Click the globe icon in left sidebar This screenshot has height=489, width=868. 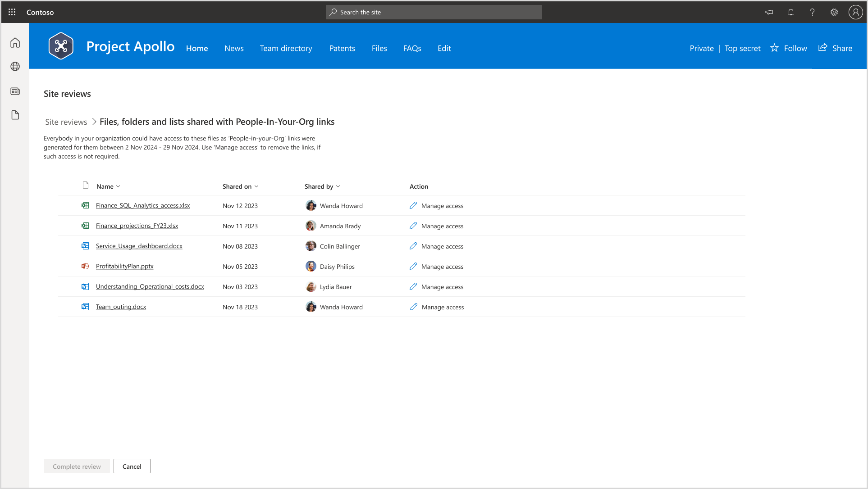15,67
